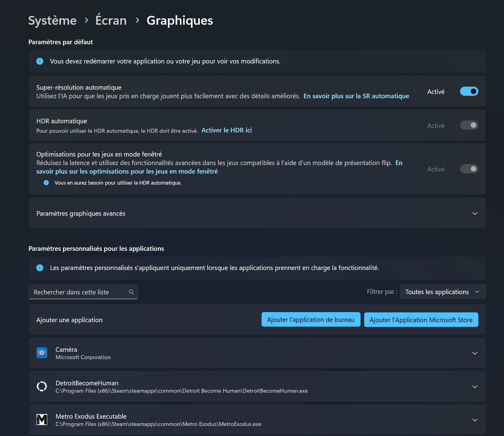This screenshot has width=504, height=436.
Task: Open the Toutes les applications filter dropdown
Action: (443, 292)
